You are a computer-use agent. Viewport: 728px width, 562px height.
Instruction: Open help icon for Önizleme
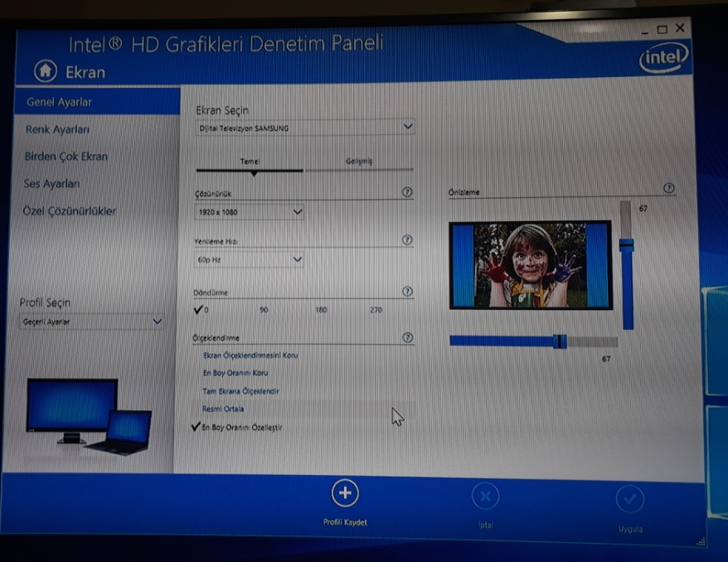(x=668, y=187)
